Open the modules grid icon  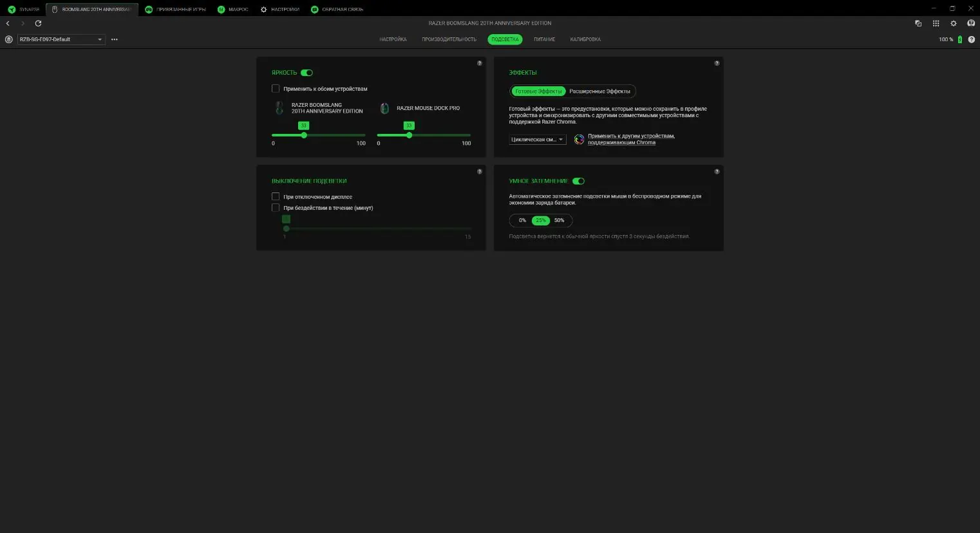(936, 23)
